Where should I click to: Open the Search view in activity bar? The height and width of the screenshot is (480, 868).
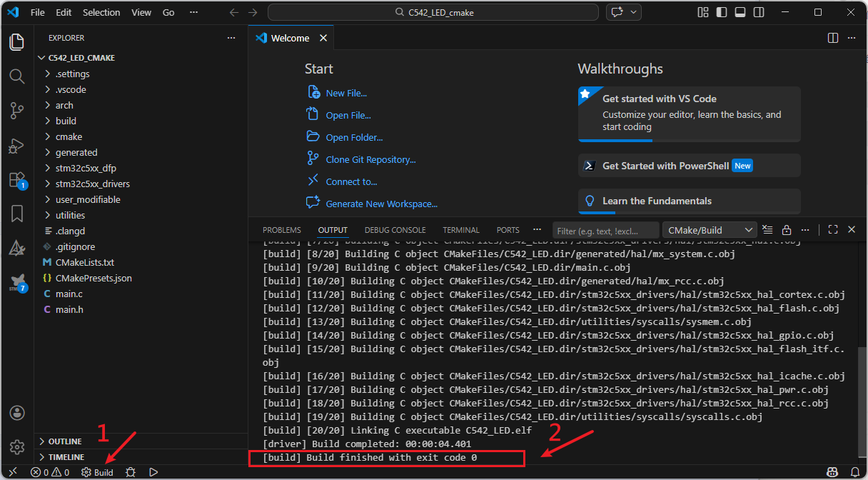(x=16, y=76)
